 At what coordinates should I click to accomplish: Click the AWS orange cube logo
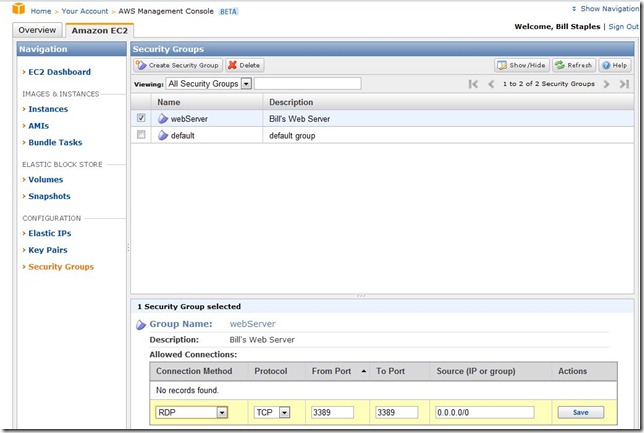tap(18, 8)
